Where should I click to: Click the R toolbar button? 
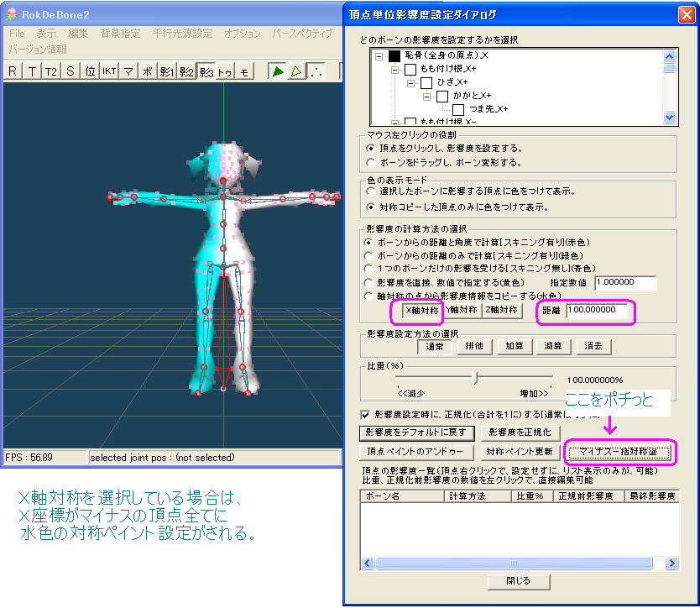(x=13, y=71)
